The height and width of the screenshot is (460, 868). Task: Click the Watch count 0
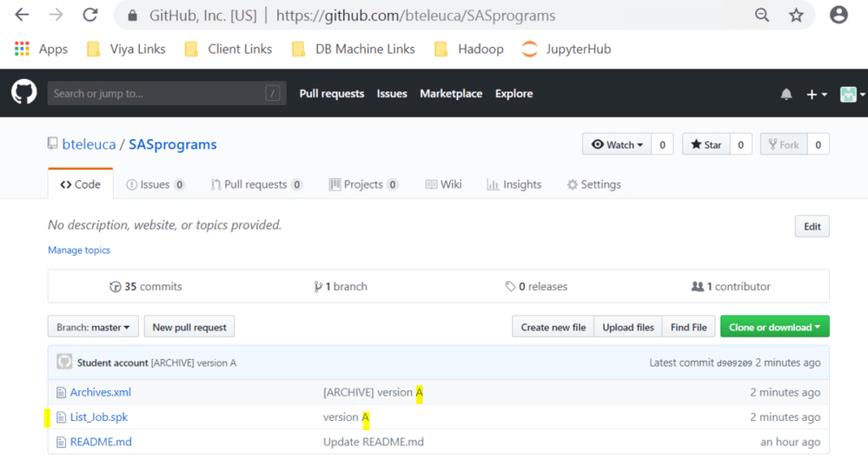click(662, 144)
